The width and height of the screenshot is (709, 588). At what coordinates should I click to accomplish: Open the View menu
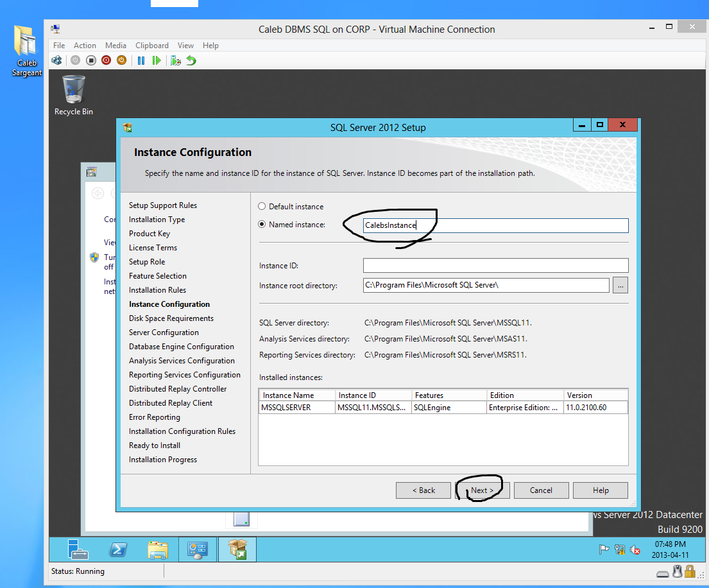[185, 45]
